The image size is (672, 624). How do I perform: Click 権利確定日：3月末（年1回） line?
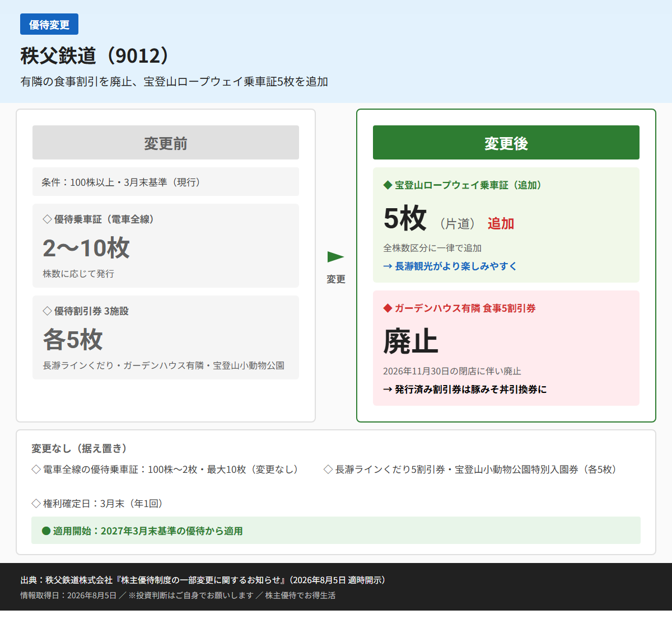pos(97,504)
